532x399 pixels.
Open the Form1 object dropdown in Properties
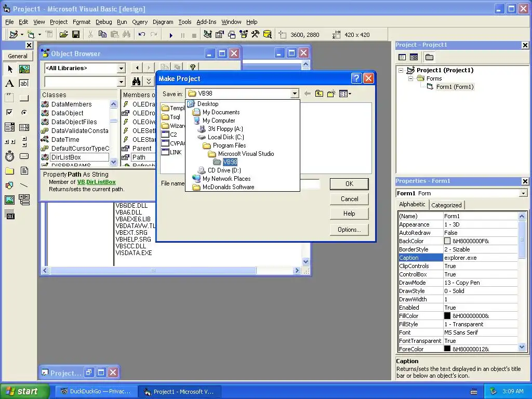coord(523,193)
